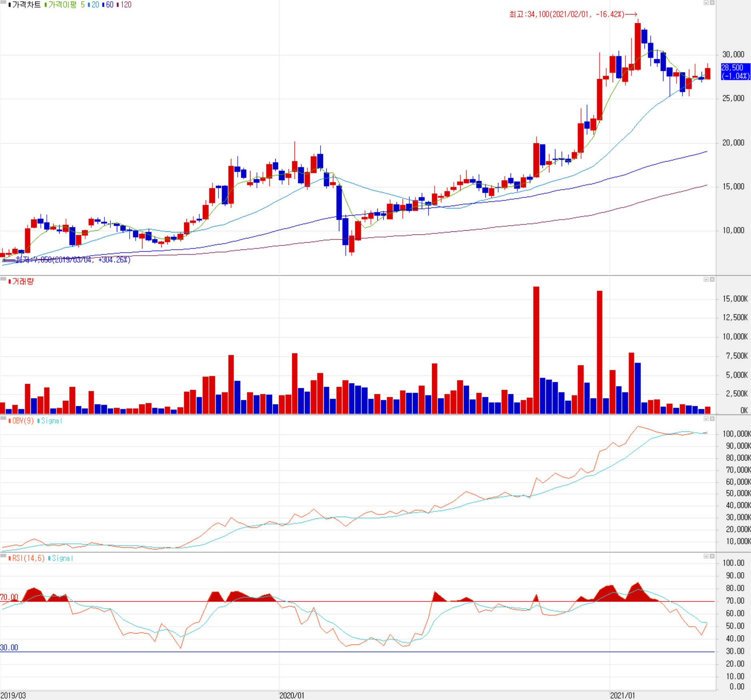Viewport: 751px width, 700px height.
Task: Click the 15,000K volume axis label
Action: point(735,299)
